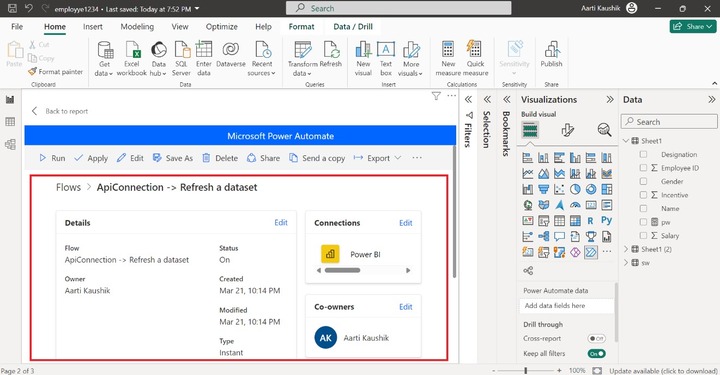Insert a New visual

click(363, 59)
